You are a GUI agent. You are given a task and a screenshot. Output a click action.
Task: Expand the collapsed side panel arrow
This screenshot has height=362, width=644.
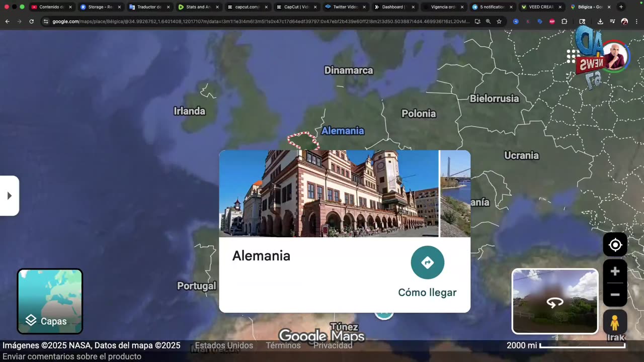click(x=9, y=196)
